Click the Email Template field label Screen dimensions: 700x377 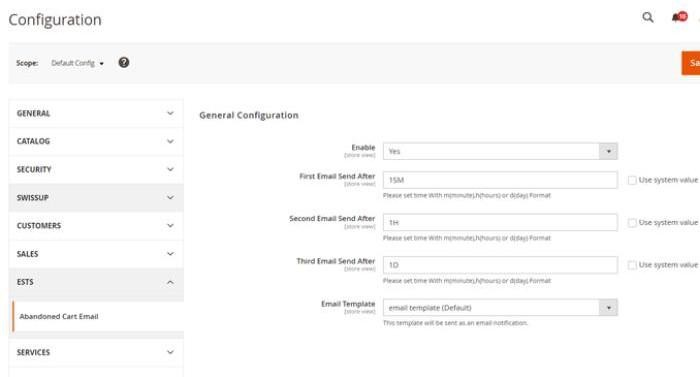tap(348, 304)
